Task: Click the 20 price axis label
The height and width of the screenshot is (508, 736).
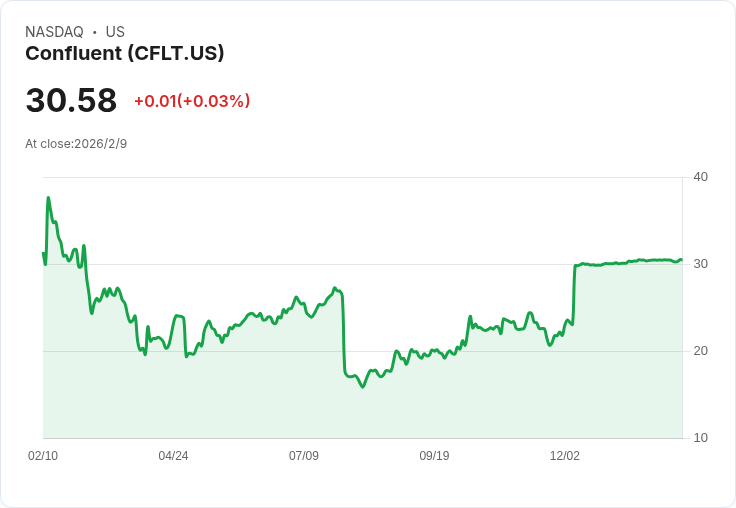Action: [700, 351]
